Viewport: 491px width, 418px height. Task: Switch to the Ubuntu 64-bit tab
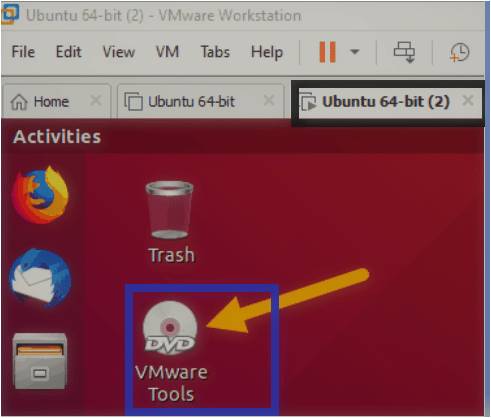[201, 101]
